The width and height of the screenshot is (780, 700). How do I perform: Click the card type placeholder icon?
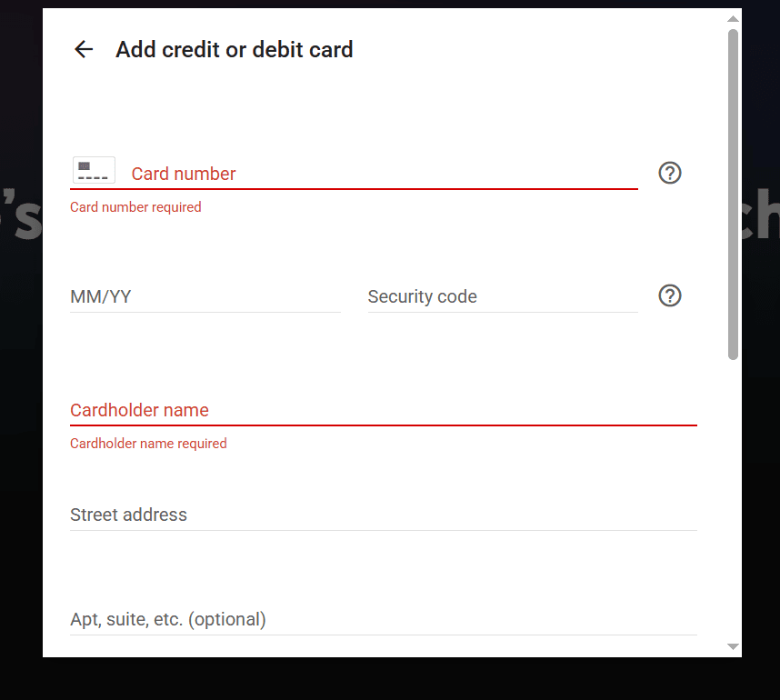[x=94, y=170]
